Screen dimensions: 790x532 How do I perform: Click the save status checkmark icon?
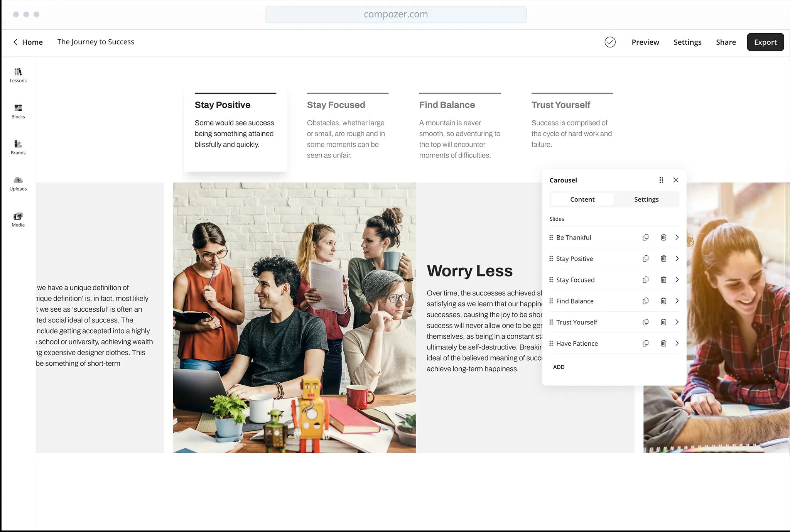[610, 42]
